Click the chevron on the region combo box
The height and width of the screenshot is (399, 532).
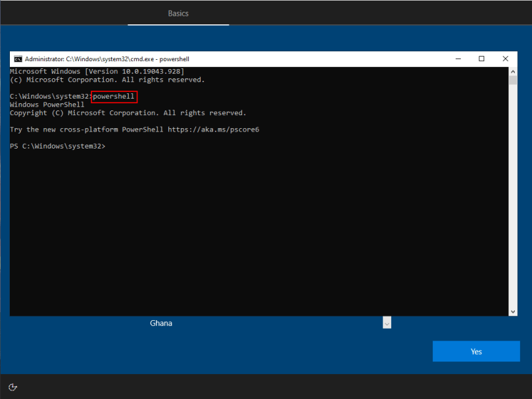coord(387,323)
